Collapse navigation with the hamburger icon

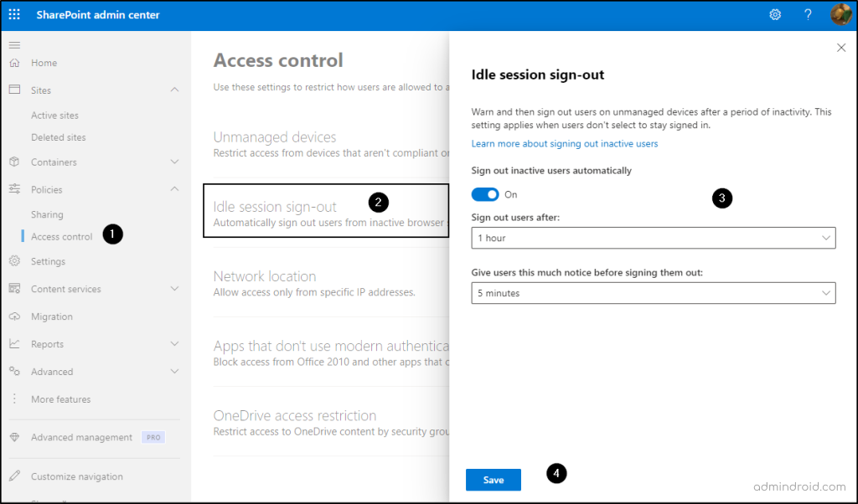pyautogui.click(x=14, y=44)
